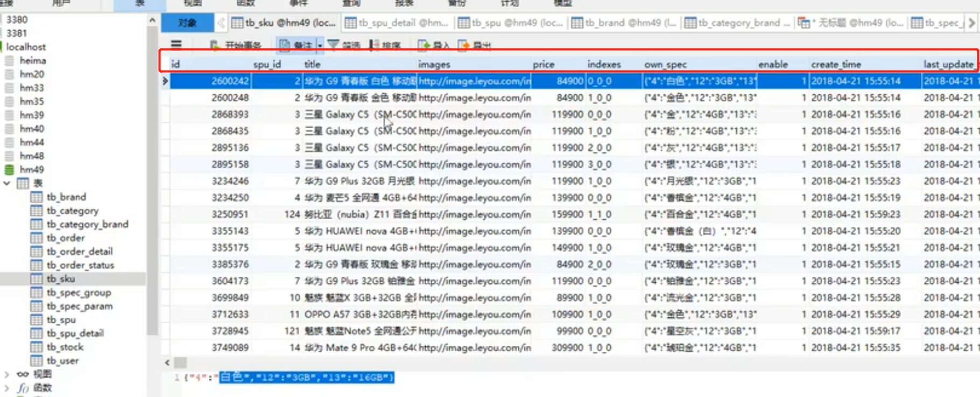Select tb_order_status in the tree
The width and height of the screenshot is (980, 397).
(80, 266)
